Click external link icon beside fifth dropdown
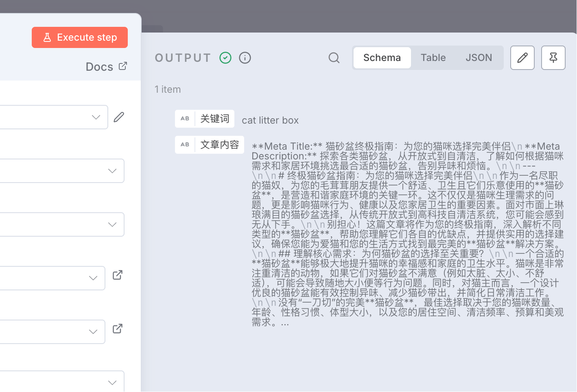The width and height of the screenshot is (577, 392). pyautogui.click(x=118, y=329)
